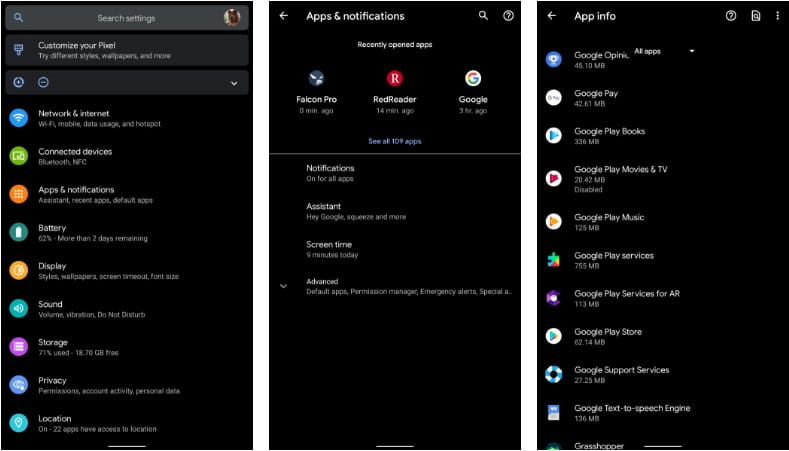Select Battery 62% remaining entry
This screenshot has width=789, height=451.
tap(93, 233)
